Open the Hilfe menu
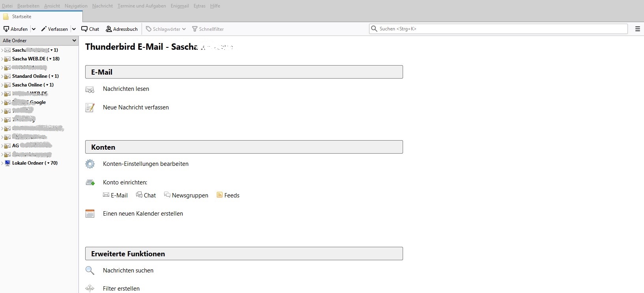644x293 pixels. (x=215, y=6)
